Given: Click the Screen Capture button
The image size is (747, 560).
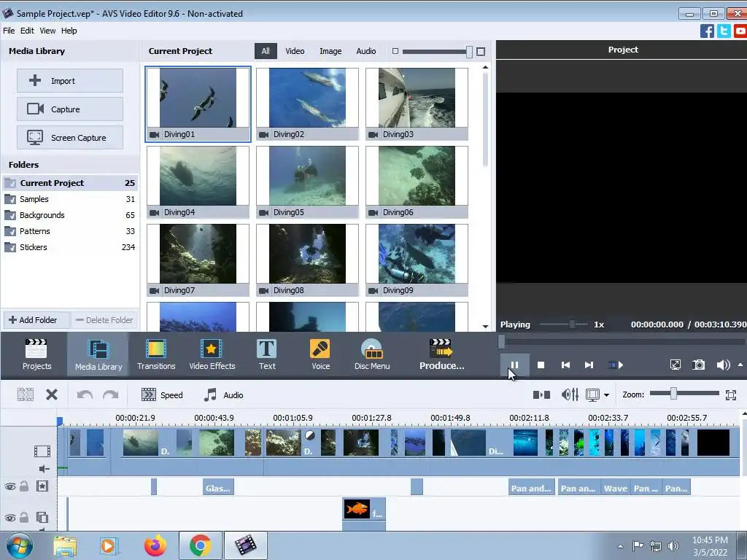Looking at the screenshot, I should (70, 138).
